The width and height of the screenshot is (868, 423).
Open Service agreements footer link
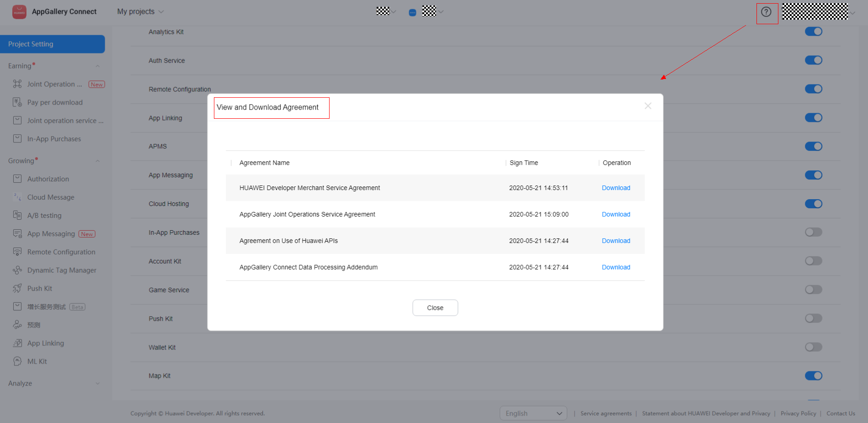coord(606,413)
